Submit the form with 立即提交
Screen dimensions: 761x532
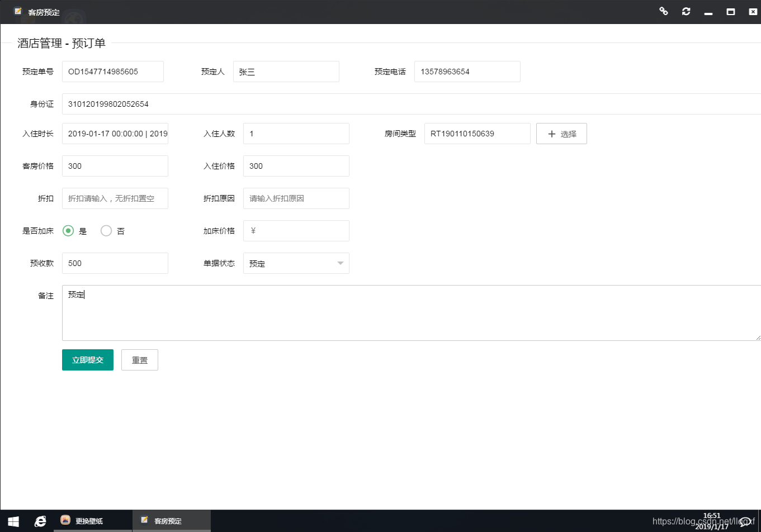(88, 360)
